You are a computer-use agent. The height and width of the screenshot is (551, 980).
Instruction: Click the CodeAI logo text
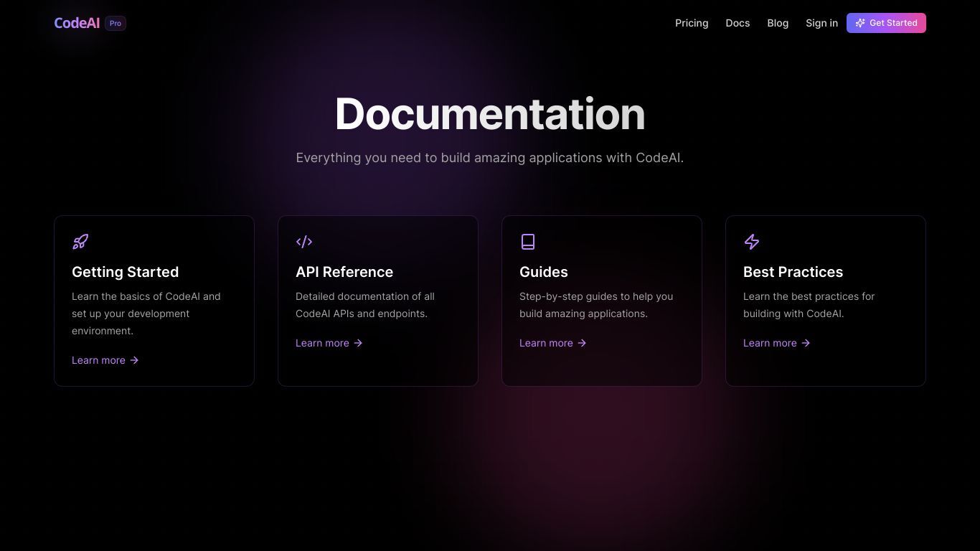pos(77,23)
